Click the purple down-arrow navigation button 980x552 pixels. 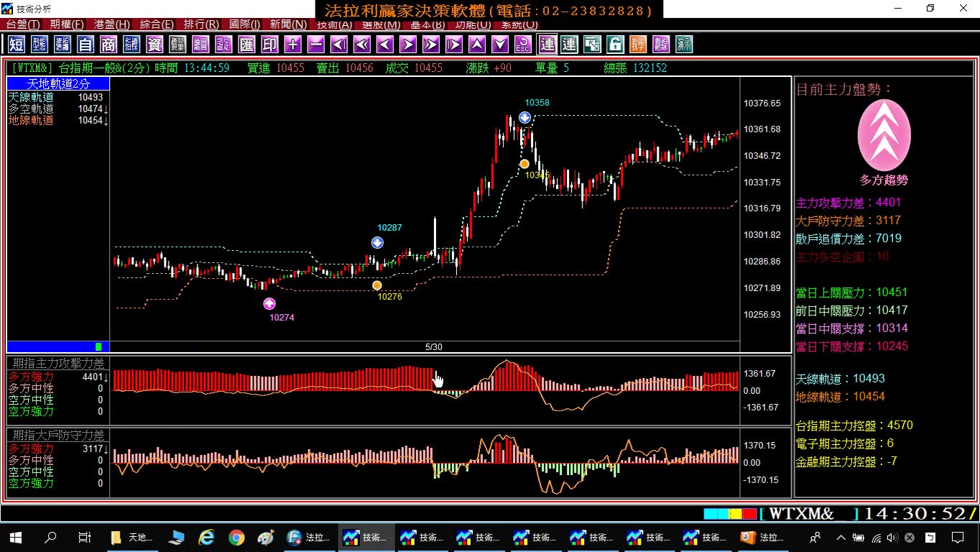click(x=500, y=45)
